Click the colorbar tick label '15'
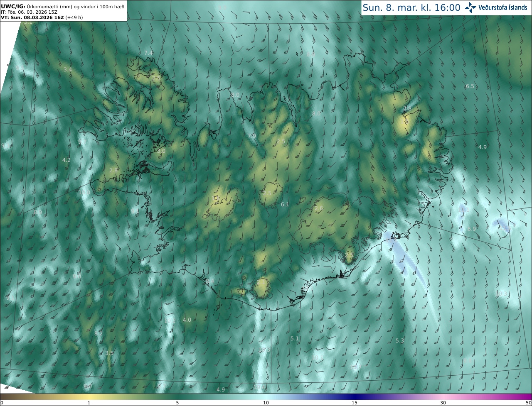The height and width of the screenshot is (406, 532). coord(355,403)
